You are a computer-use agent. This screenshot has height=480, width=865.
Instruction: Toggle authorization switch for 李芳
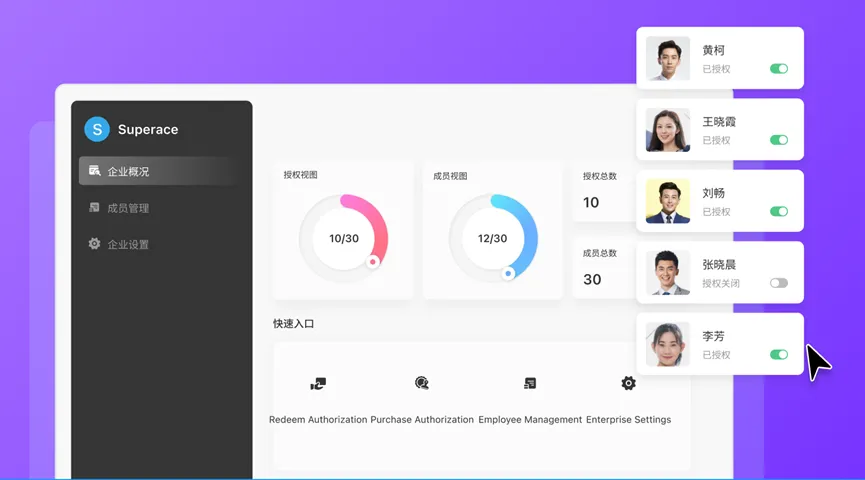tap(779, 354)
